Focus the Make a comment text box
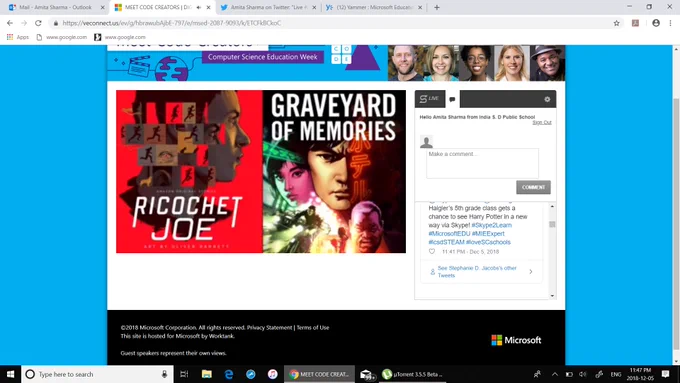Screen dimensions: 680x383 click(x=482, y=163)
